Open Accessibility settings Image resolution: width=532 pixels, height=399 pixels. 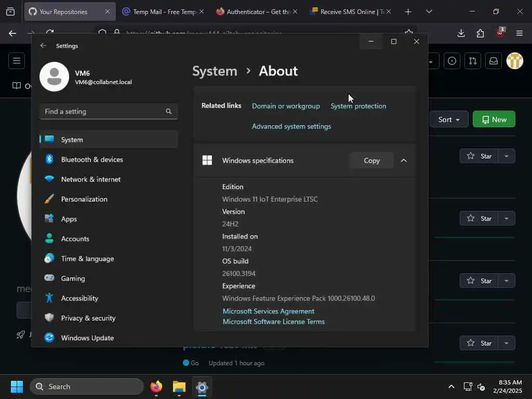tap(109, 298)
